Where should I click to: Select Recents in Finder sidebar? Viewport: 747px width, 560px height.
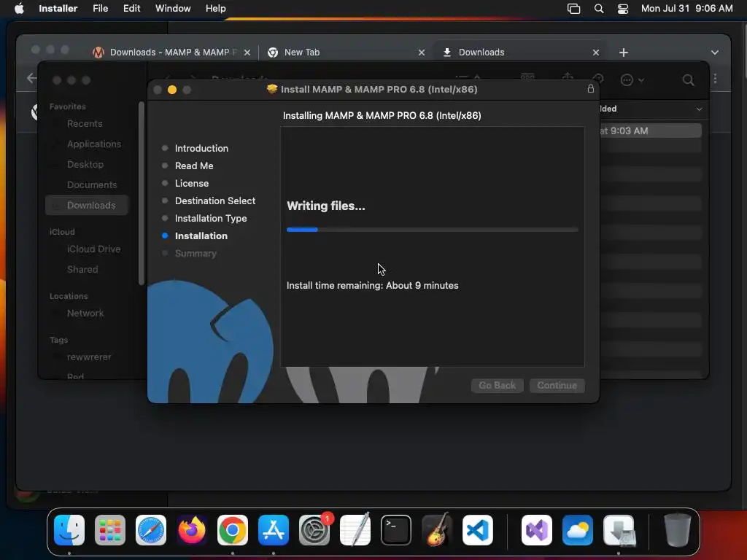click(85, 123)
